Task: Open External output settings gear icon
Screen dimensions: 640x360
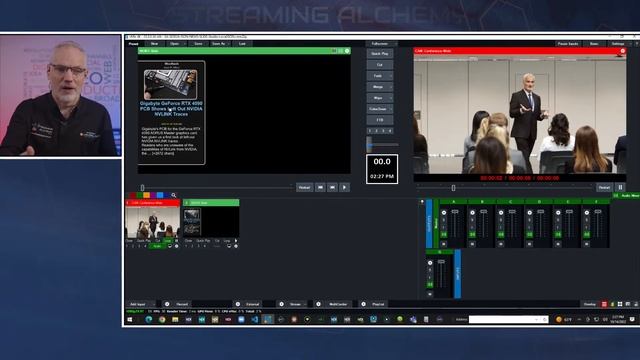Action: [238, 304]
